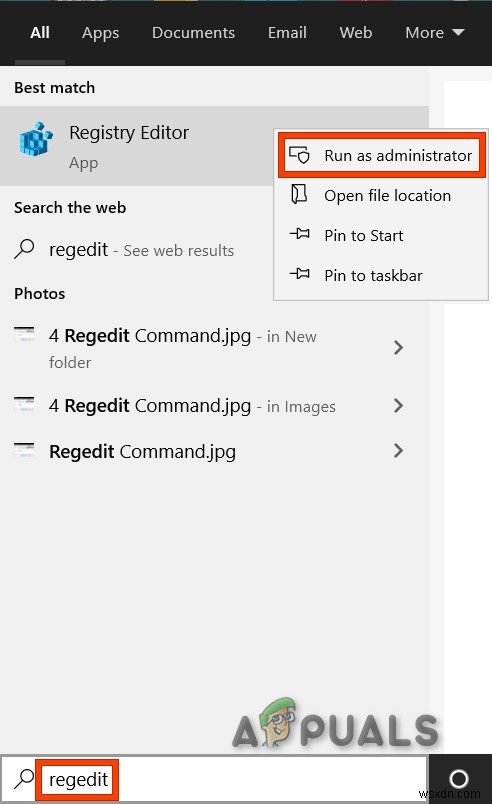The width and height of the screenshot is (492, 804).
Task: Click the Registry Editor blue cube icon
Action: click(36, 139)
